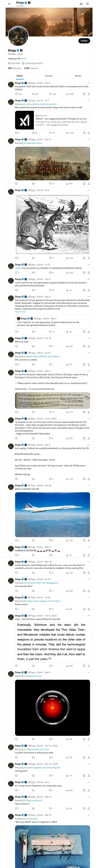Viewport: 98px width, 868px height.
Task: Switch to the Replies tab
Action: [x=49, y=76]
